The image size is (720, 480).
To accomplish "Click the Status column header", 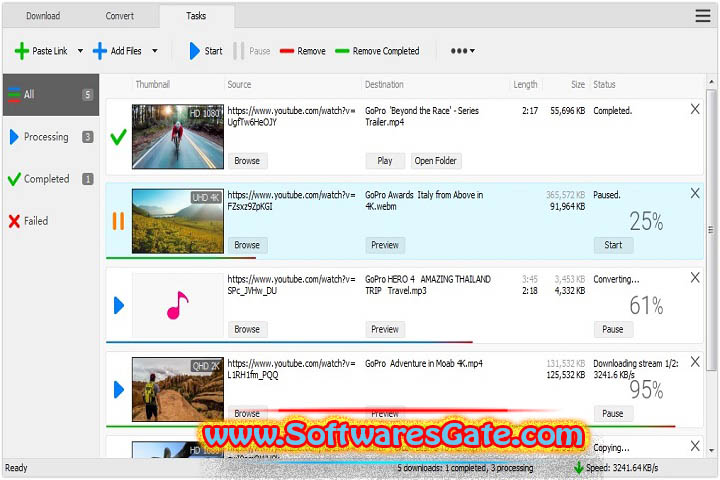I will click(x=604, y=85).
